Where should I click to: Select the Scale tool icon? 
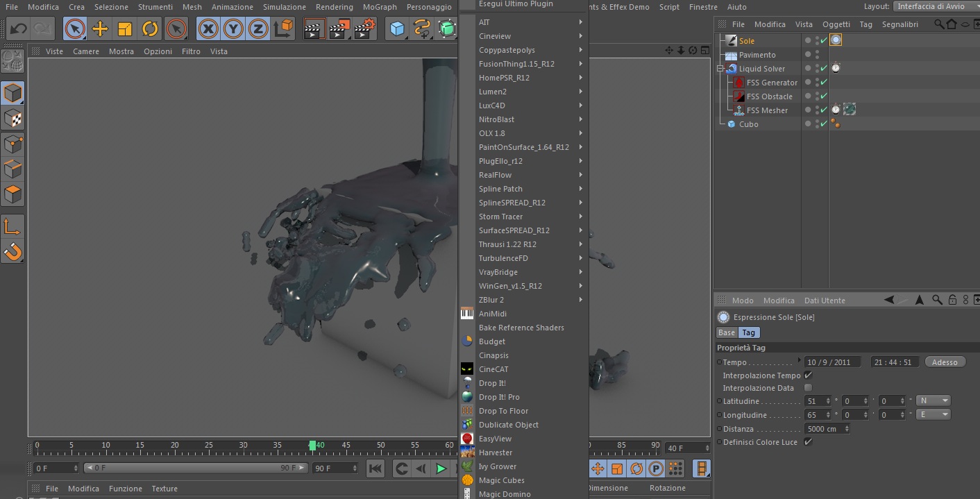(125, 29)
